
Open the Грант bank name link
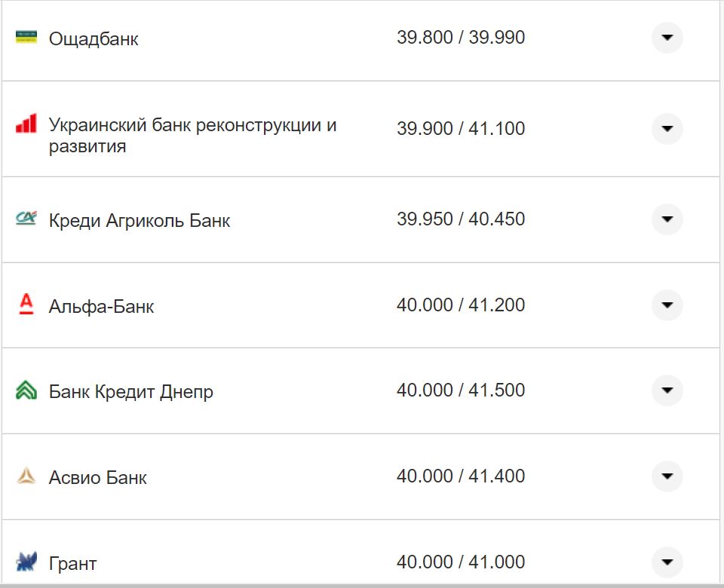pos(72,563)
